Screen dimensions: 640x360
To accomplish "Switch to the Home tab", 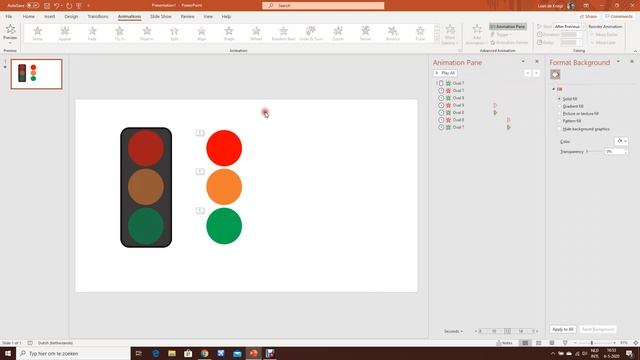I will [x=29, y=16].
